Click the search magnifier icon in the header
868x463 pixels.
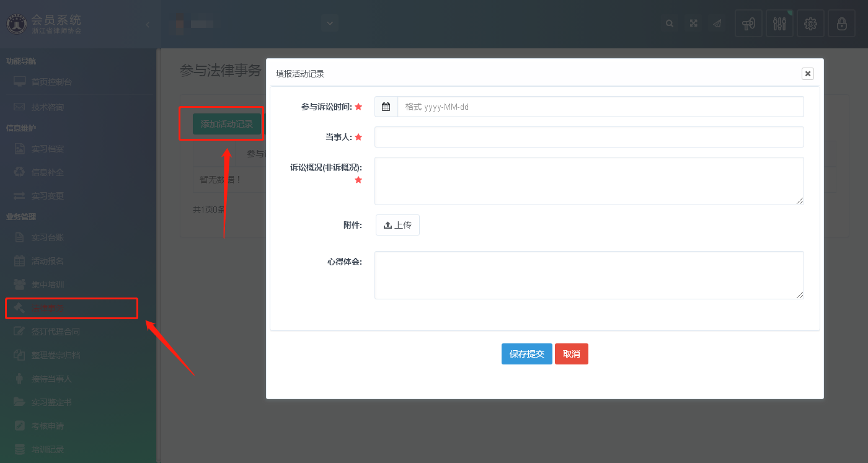(670, 24)
